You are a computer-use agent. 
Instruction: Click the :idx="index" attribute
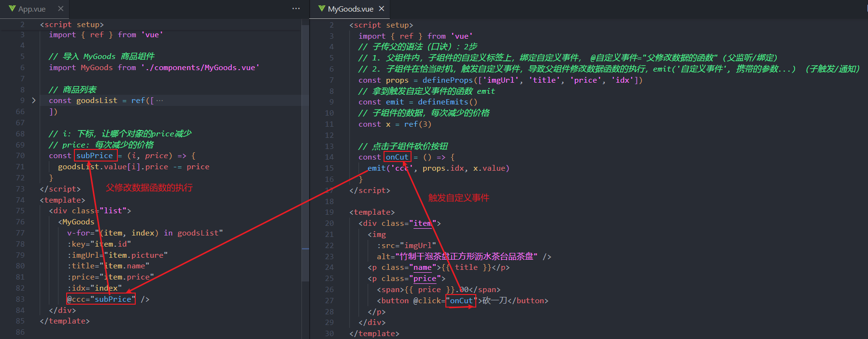(x=94, y=288)
